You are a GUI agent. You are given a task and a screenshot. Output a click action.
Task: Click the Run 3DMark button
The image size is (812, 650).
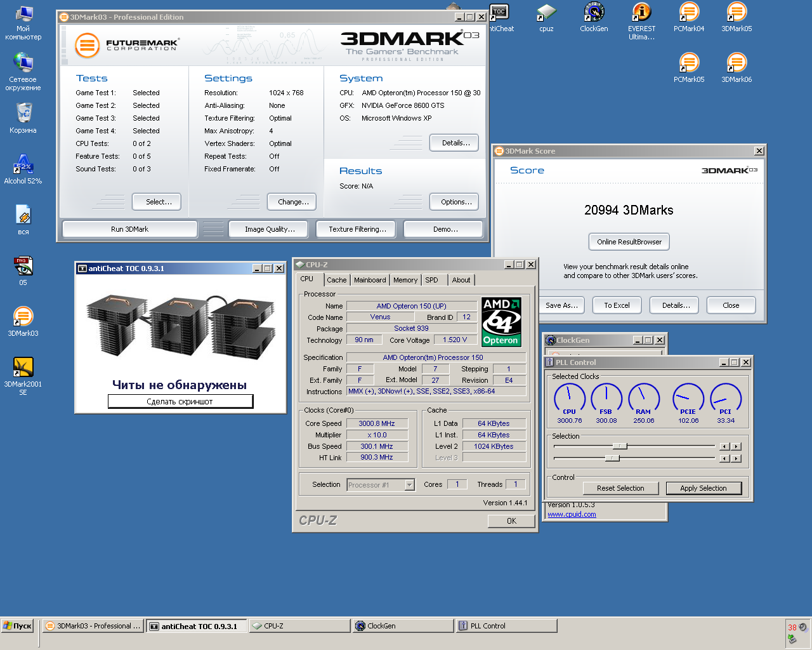pos(129,229)
